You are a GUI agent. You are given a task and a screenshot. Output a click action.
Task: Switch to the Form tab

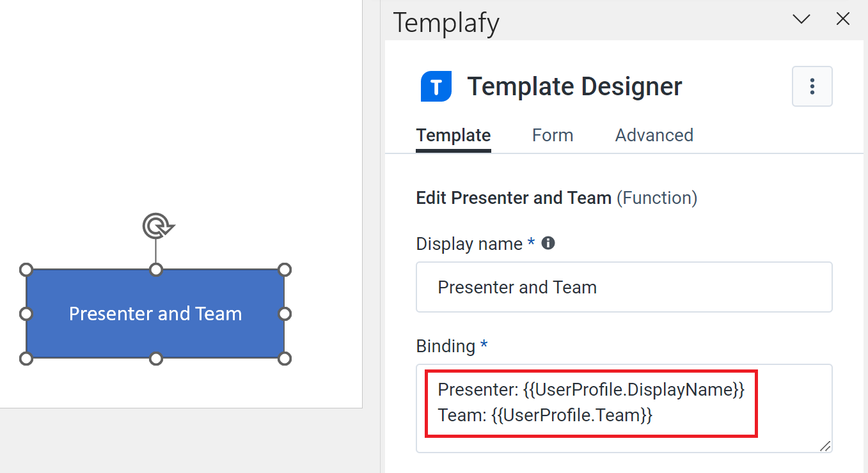pos(552,135)
